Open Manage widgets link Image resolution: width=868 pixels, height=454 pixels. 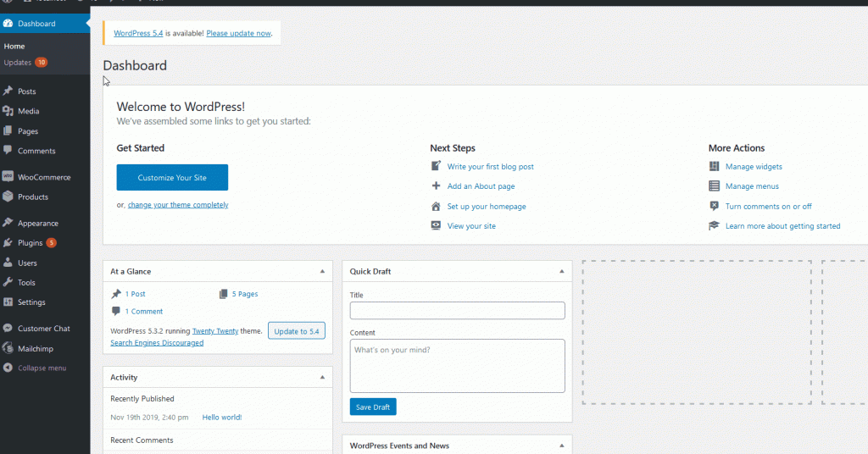754,167
